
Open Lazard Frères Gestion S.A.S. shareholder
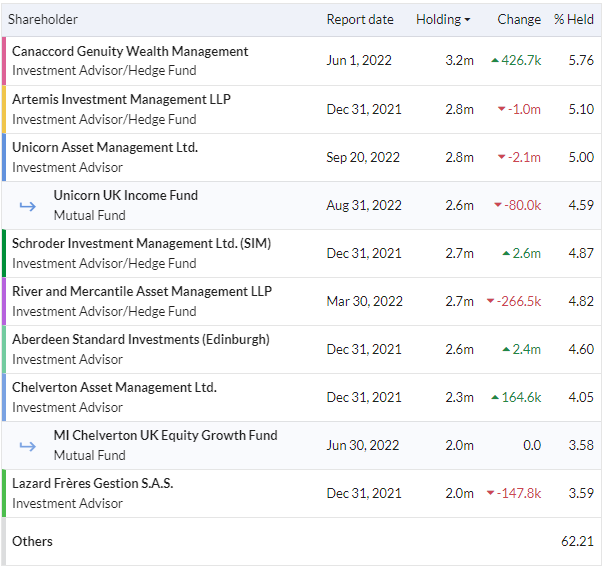click(92, 483)
